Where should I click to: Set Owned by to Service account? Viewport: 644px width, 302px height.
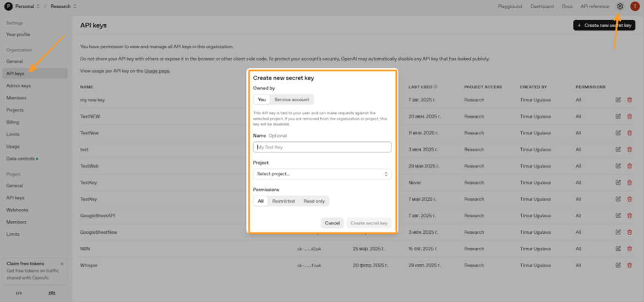coord(292,100)
